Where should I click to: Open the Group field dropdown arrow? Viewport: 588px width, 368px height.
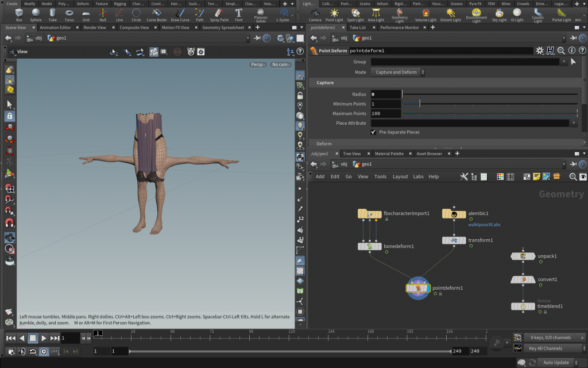[x=564, y=62]
